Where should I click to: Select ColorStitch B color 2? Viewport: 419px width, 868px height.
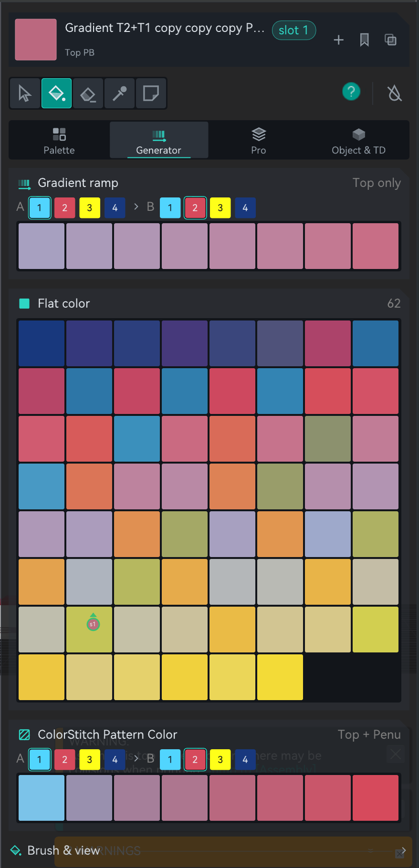pos(195,760)
